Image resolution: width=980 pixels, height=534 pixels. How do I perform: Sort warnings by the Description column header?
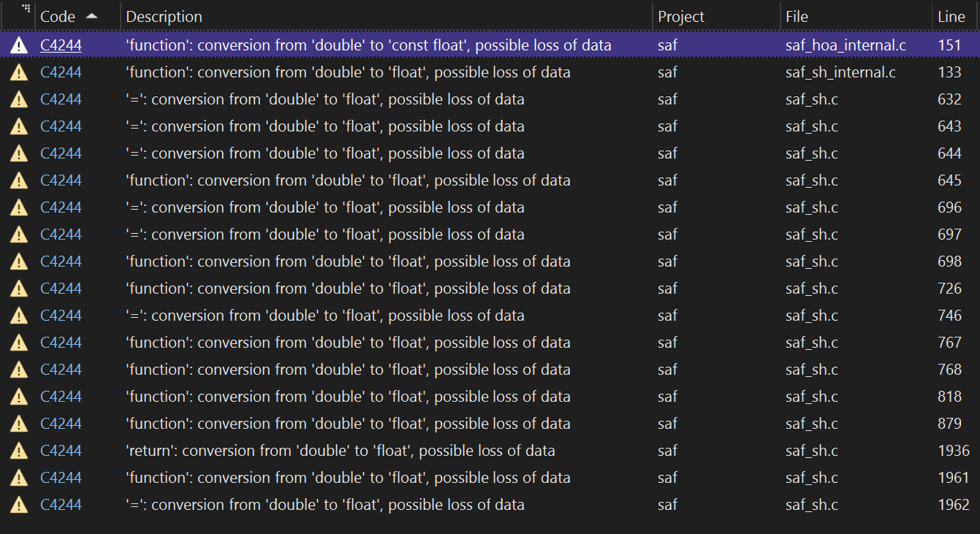coord(164,16)
